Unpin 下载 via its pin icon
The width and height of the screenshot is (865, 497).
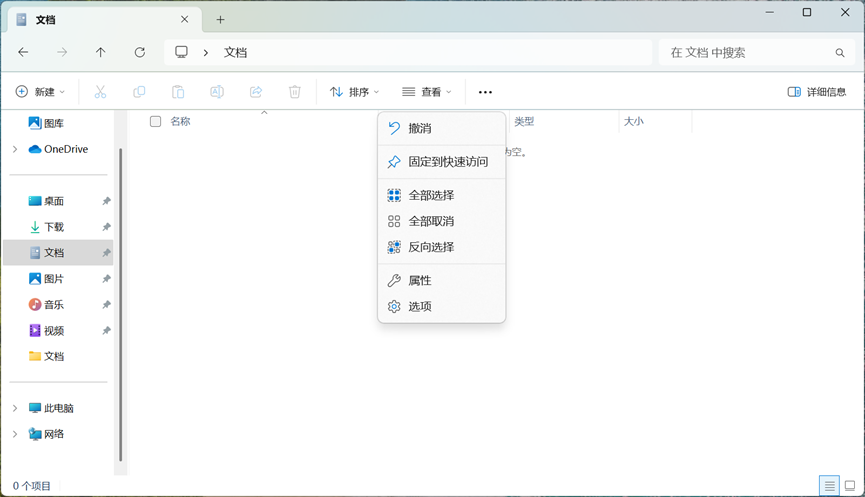106,227
